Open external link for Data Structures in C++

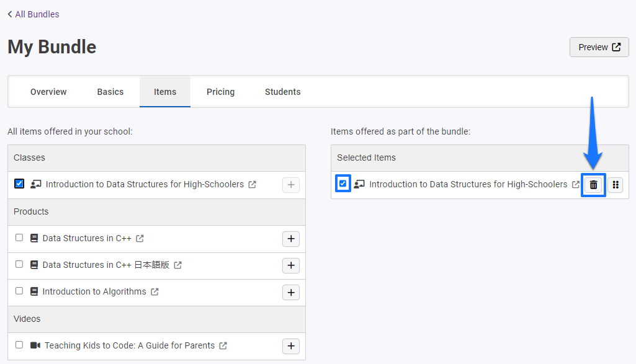140,238
